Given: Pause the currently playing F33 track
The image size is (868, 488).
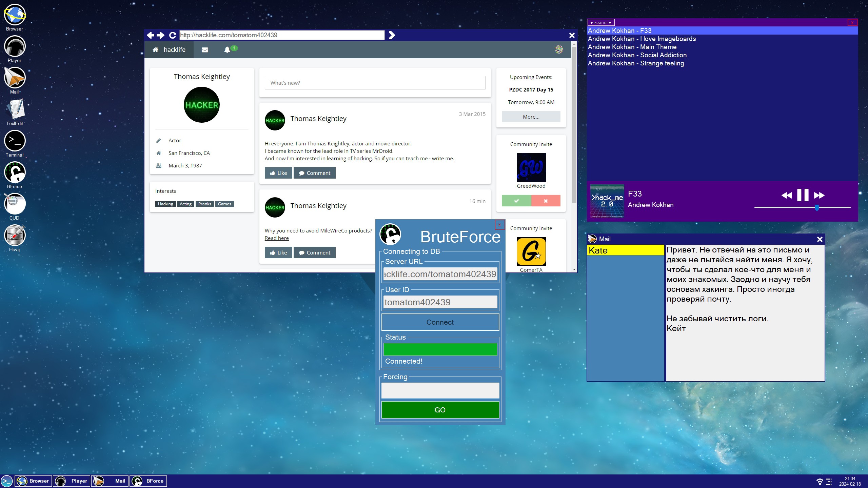Looking at the screenshot, I should tap(802, 195).
